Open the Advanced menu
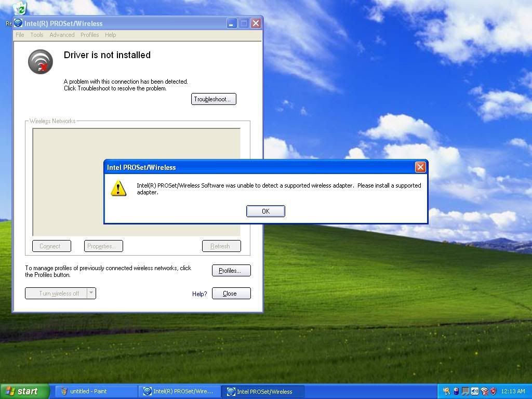 (x=62, y=35)
